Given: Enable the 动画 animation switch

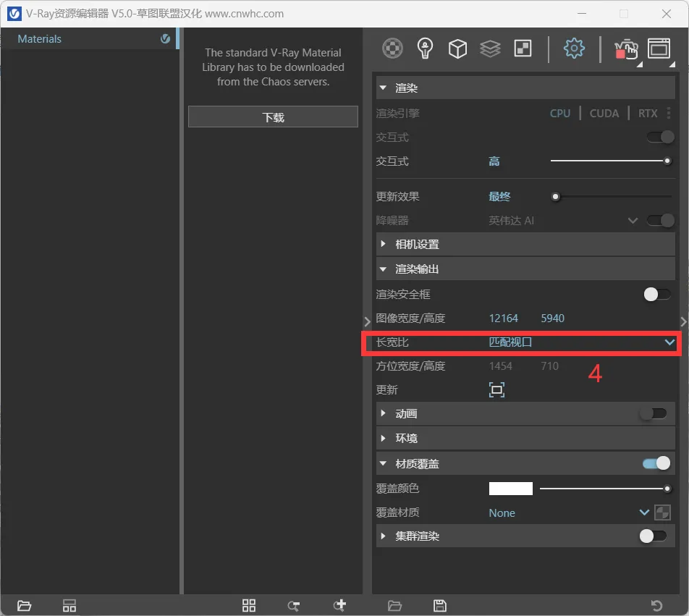Looking at the screenshot, I should (x=653, y=413).
